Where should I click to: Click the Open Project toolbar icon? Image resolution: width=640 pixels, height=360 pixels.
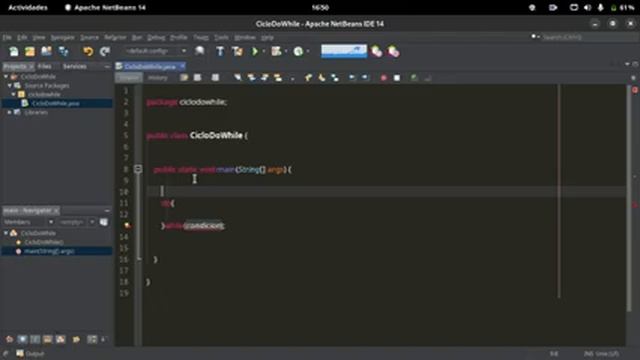46,51
